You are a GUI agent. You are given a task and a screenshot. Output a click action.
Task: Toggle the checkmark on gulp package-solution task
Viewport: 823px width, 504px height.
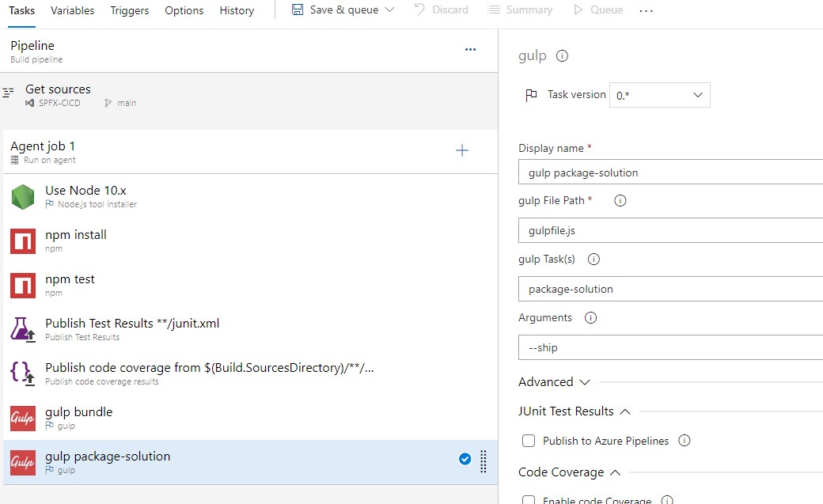465,459
